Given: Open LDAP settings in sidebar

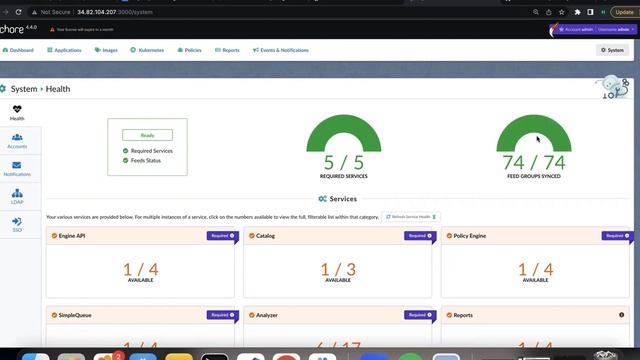Looking at the screenshot, I should (x=17, y=196).
